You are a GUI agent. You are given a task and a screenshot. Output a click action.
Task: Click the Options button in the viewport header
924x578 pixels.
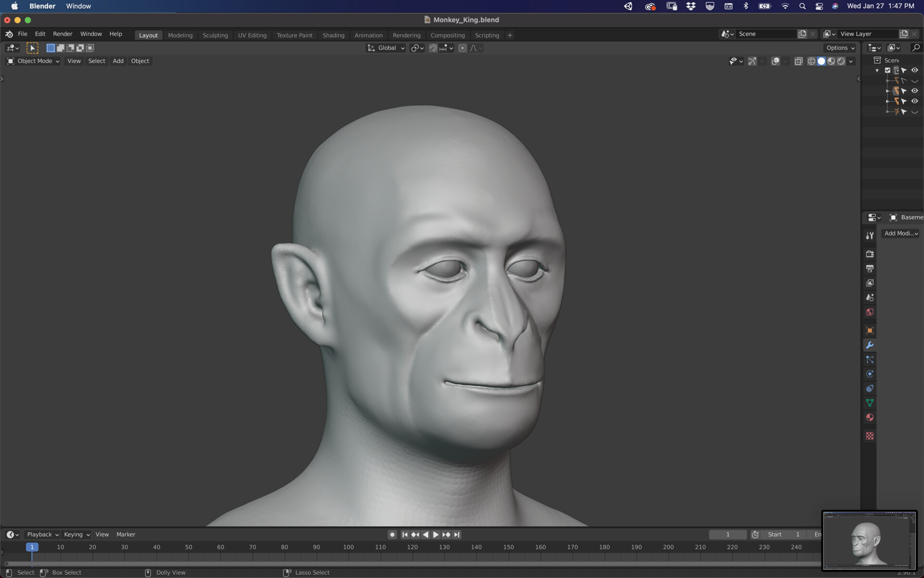[838, 48]
